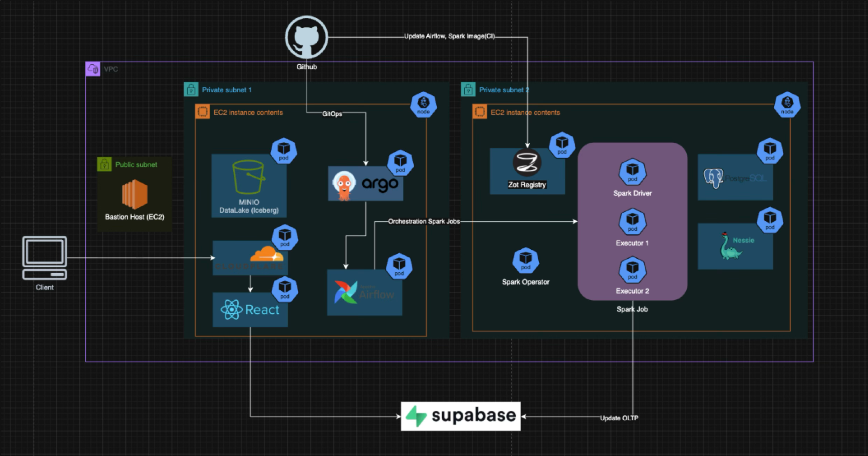Click the pod badge on Zot Registry
The width and height of the screenshot is (868, 456).
point(562,145)
